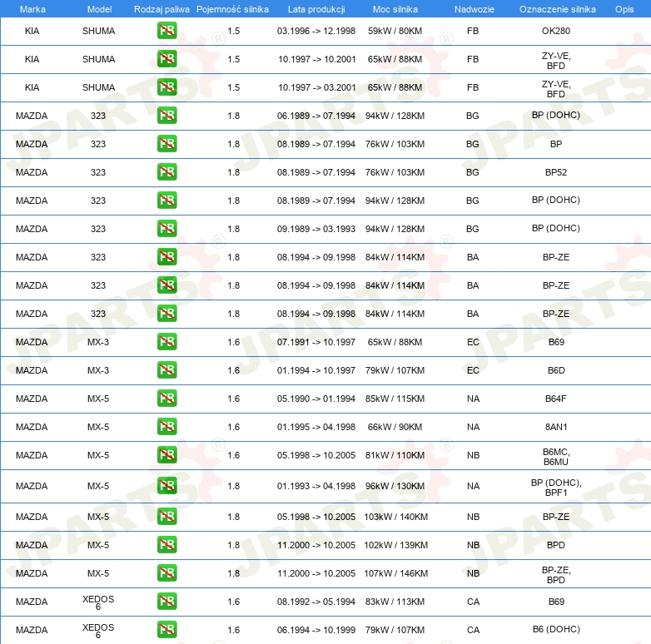Select power cell 59kW / 80KM
This screenshot has height=644, width=651.
pyautogui.click(x=395, y=31)
